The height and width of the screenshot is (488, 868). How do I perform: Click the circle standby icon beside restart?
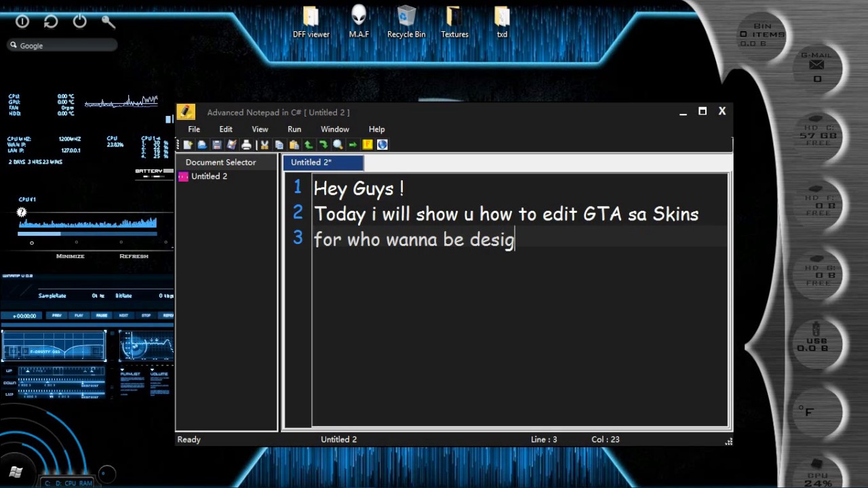pyautogui.click(x=22, y=22)
